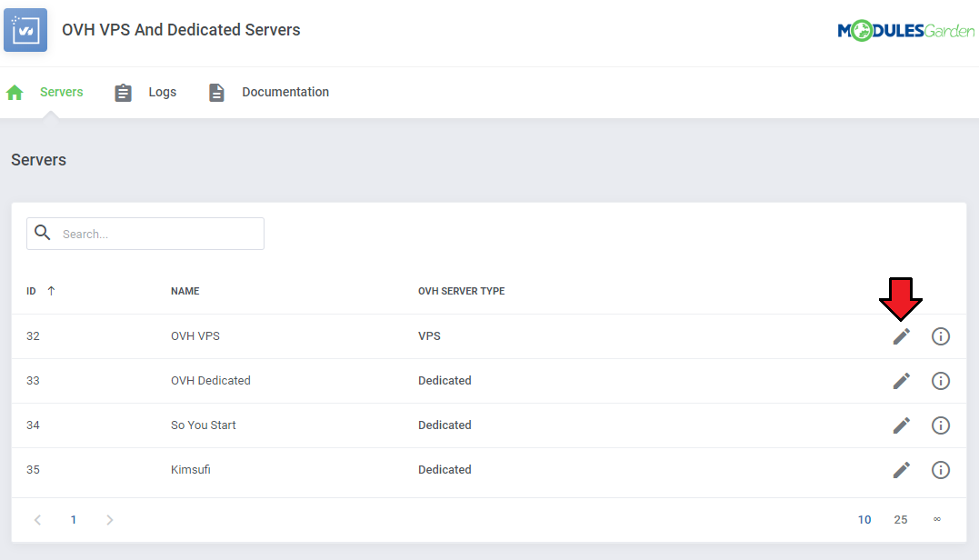979x560 pixels.
Task: Click the Documentation file icon
Action: [x=216, y=93]
